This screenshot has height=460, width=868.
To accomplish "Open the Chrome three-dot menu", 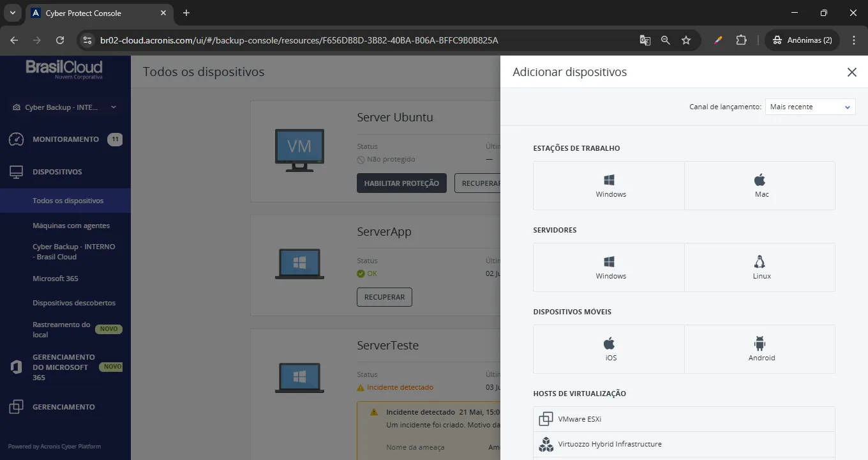I will (854, 40).
